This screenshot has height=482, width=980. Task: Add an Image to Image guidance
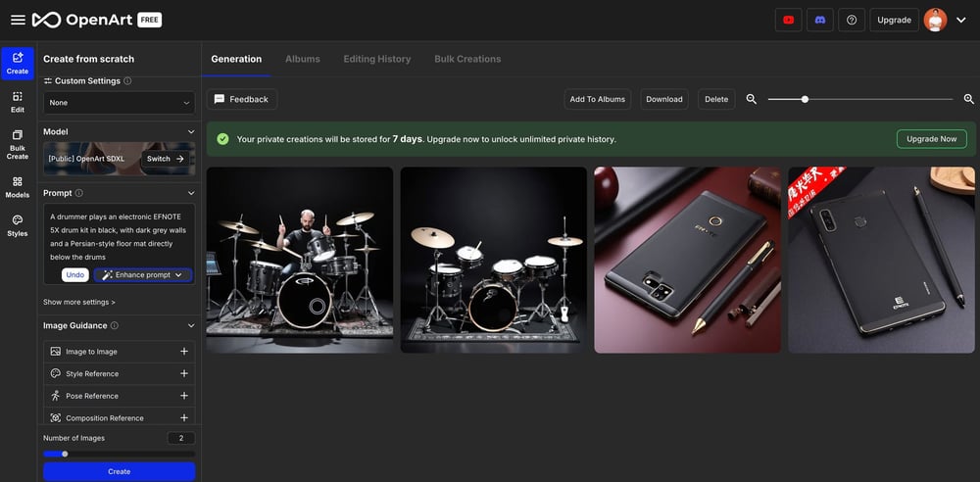pyautogui.click(x=183, y=352)
